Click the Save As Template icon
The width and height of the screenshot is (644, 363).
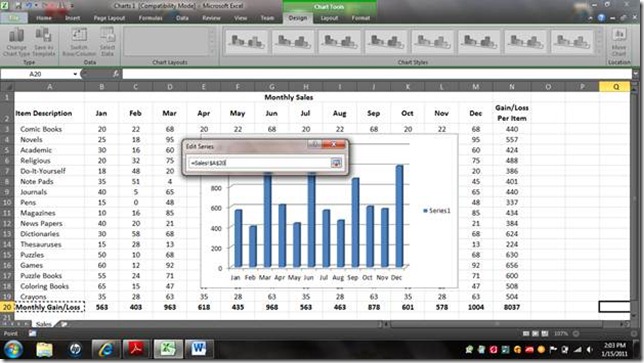click(x=43, y=35)
